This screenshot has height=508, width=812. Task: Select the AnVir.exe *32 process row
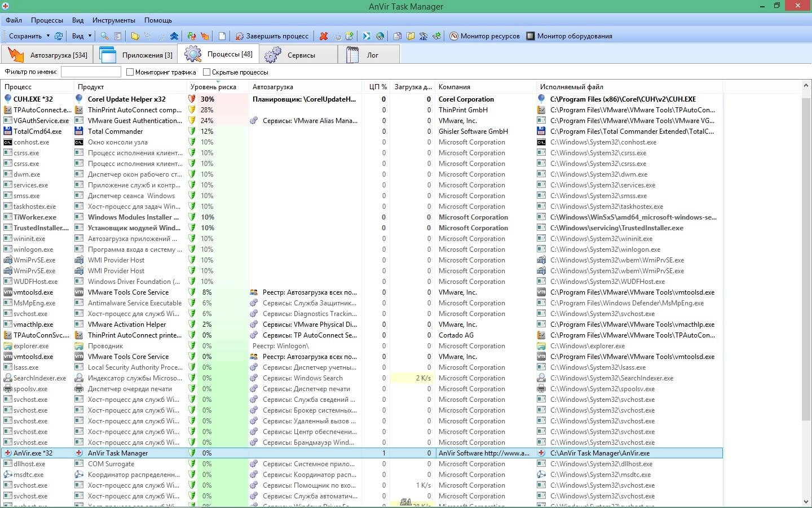point(361,453)
